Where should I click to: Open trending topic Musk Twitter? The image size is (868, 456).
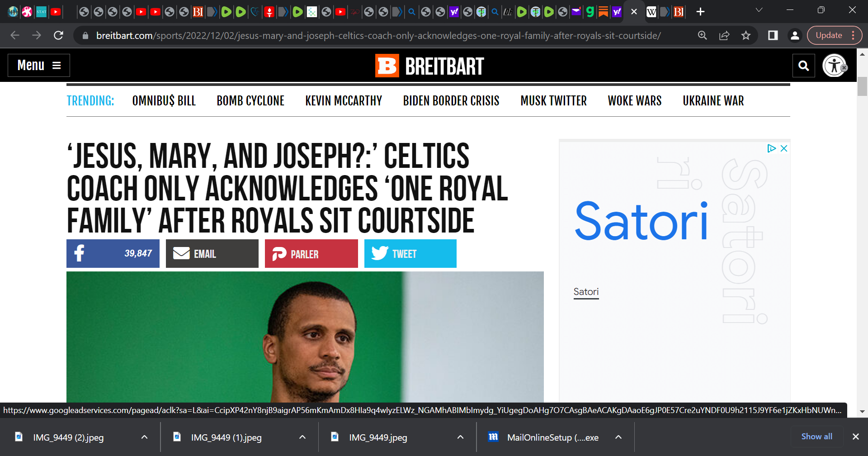tap(553, 100)
